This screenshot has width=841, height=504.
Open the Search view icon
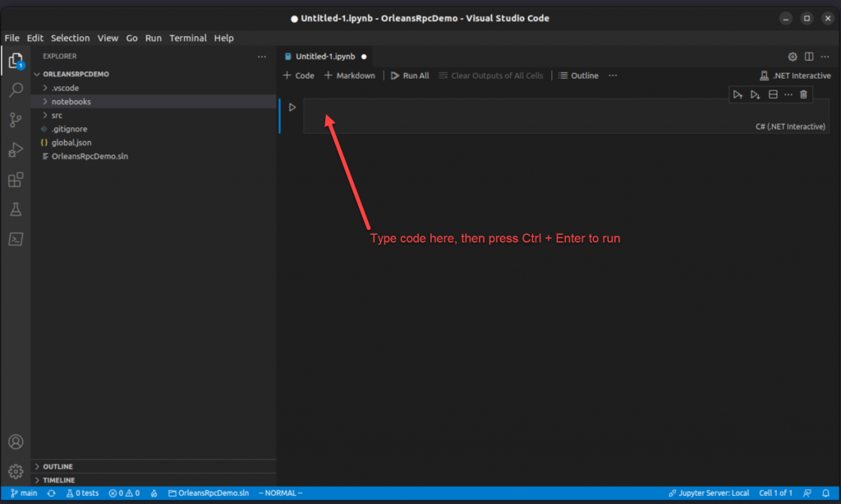16,89
